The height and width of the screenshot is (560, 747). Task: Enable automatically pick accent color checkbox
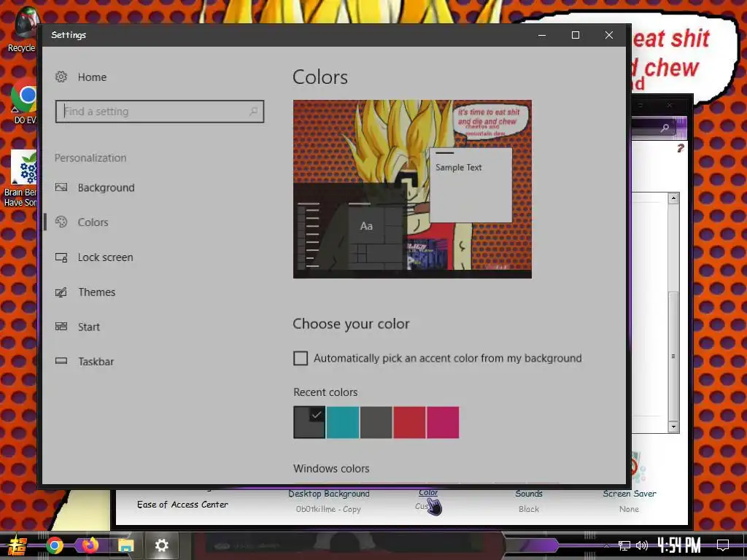click(x=301, y=358)
